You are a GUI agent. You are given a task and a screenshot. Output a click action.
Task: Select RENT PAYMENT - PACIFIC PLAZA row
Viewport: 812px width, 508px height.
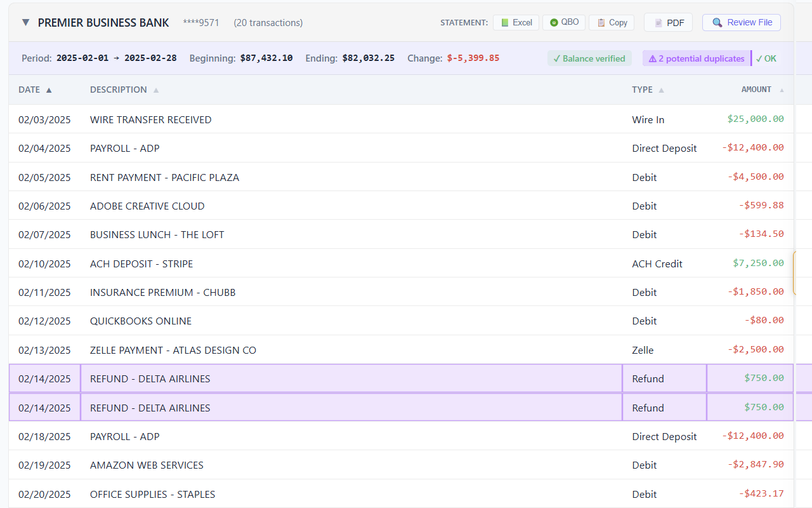pyautogui.click(x=401, y=177)
